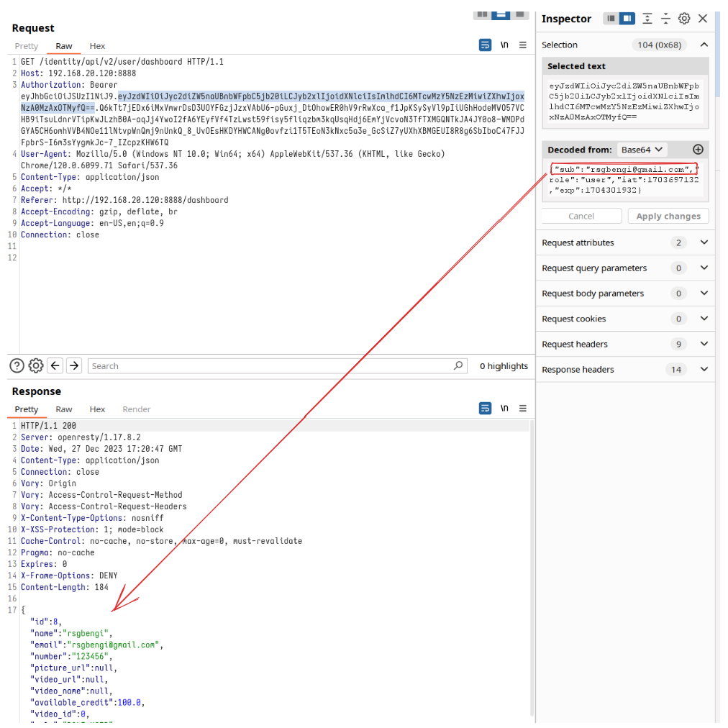Open search settings gear icon

(36, 366)
